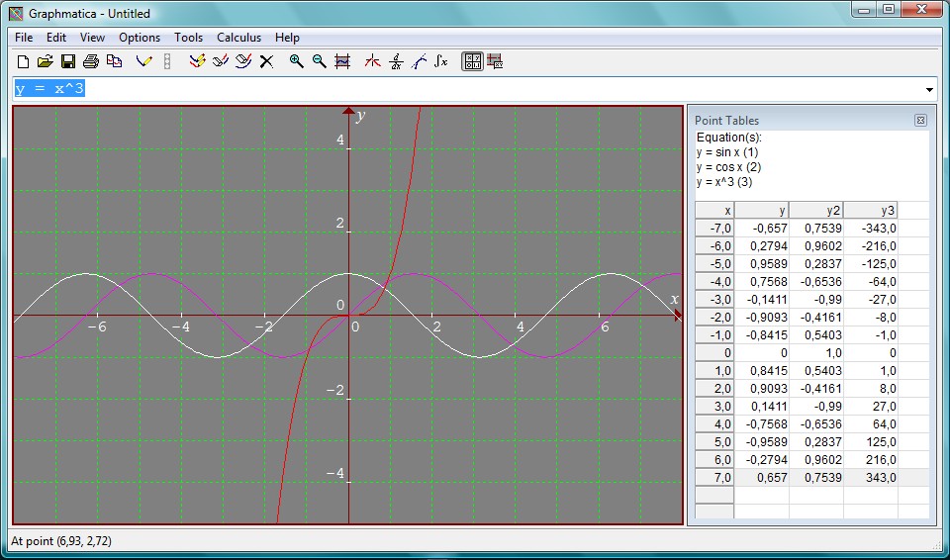Close the Point Tables panel
This screenshot has height=560, width=950.
click(920, 121)
